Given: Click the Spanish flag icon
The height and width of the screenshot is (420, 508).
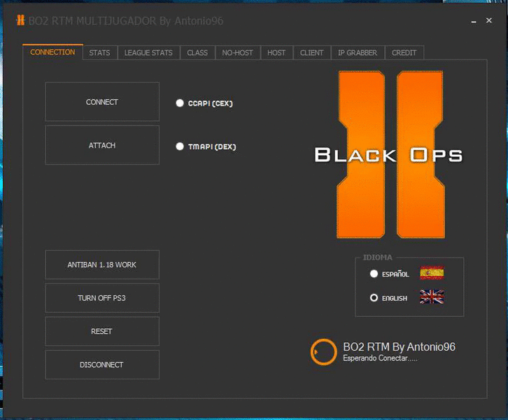Looking at the screenshot, I should (432, 272).
